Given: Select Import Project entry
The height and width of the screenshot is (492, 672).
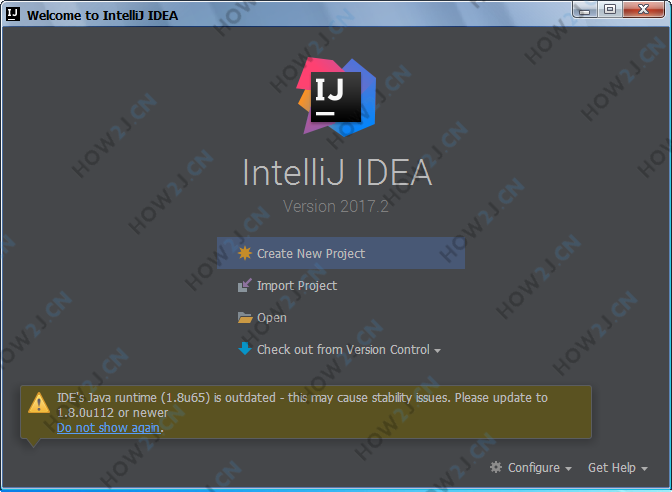Looking at the screenshot, I should pos(297,286).
